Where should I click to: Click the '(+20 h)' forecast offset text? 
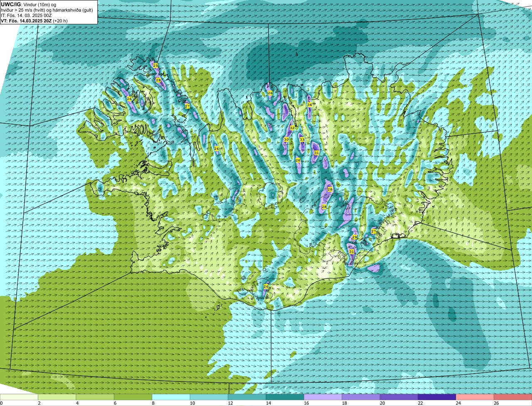coord(60,21)
